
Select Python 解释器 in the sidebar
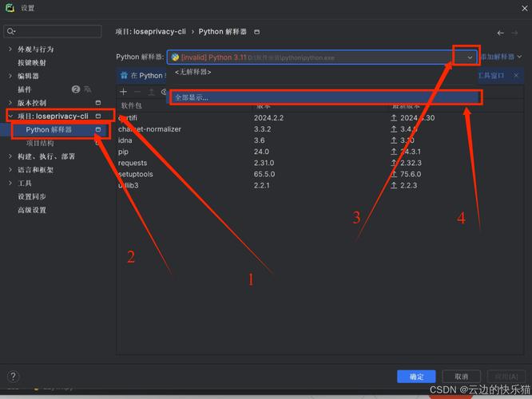tap(49, 129)
